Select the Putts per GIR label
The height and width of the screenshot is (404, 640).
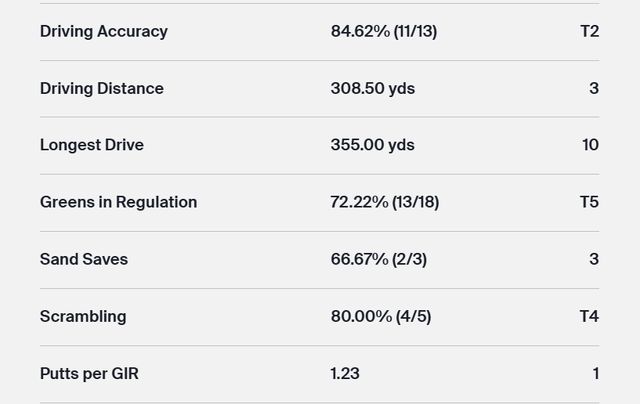tap(89, 373)
